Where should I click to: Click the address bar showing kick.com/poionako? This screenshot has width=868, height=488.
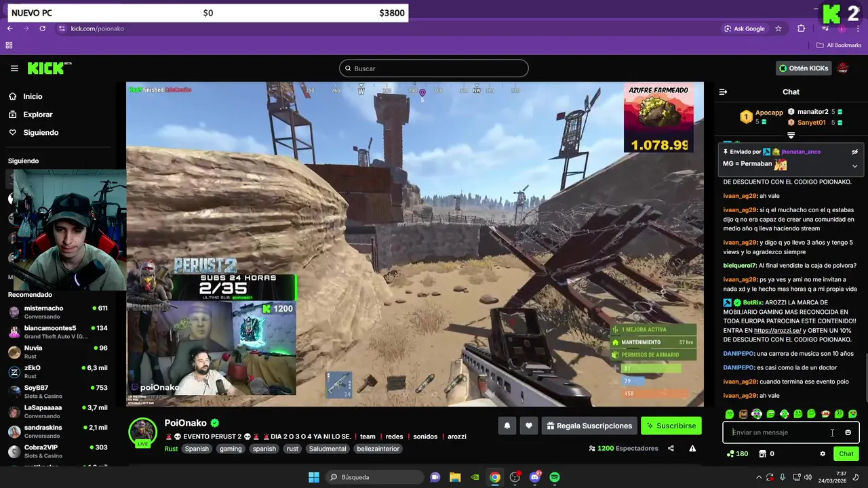tap(387, 28)
